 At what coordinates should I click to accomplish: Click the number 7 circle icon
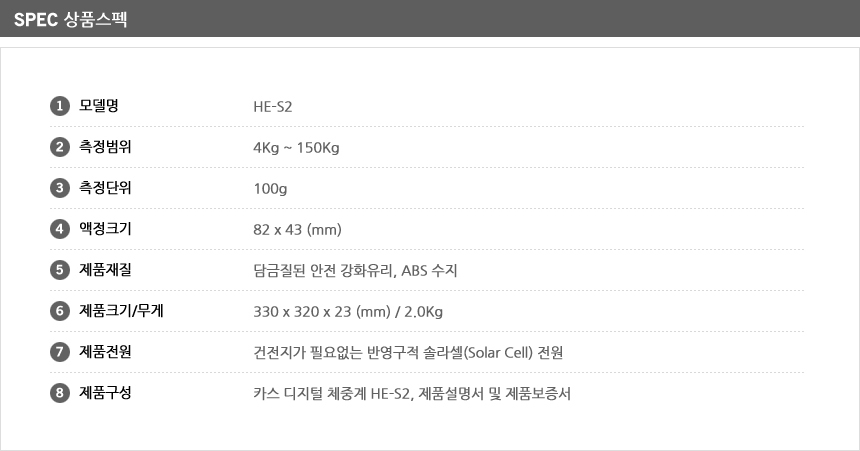click(x=59, y=352)
